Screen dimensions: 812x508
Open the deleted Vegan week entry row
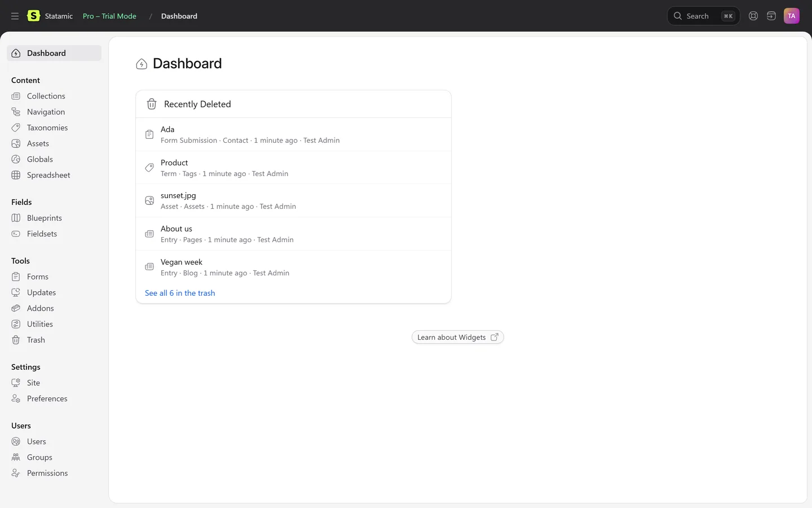point(293,267)
